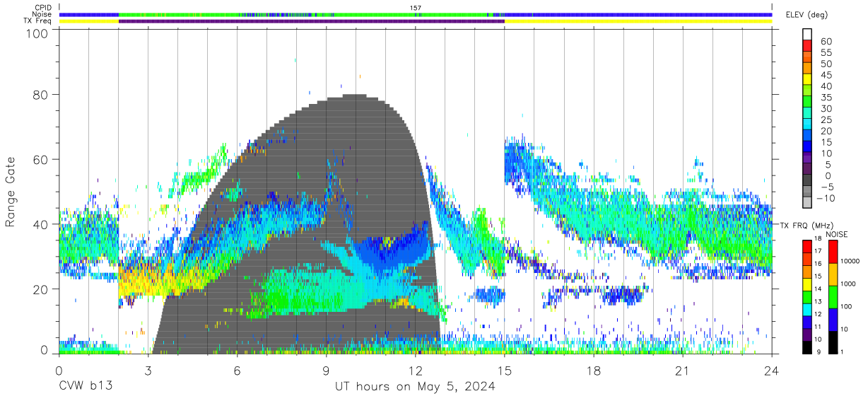Click the 1 label on NOISE colorbar

pyautogui.click(x=841, y=352)
